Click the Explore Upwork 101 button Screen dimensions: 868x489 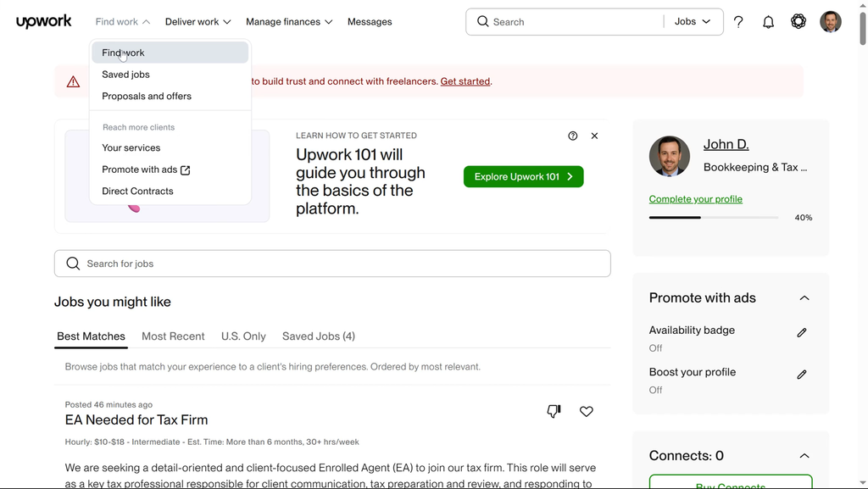(523, 177)
